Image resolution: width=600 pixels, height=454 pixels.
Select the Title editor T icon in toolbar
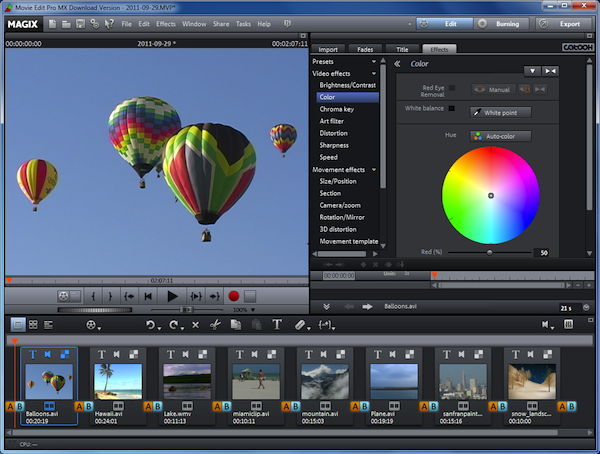(x=278, y=325)
